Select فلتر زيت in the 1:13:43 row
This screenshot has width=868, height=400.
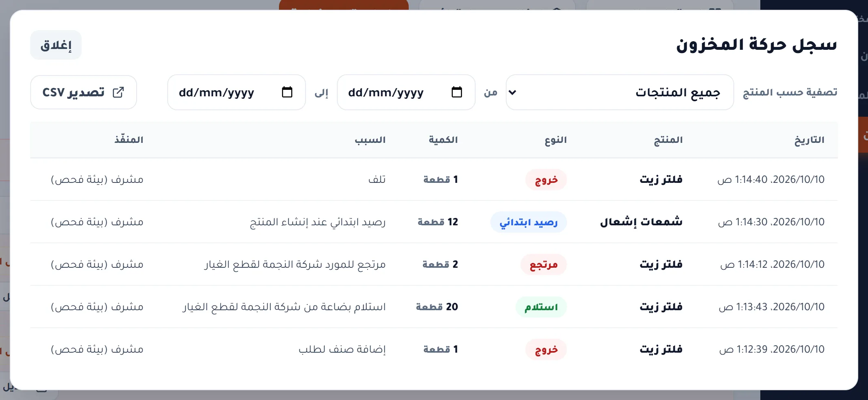click(x=661, y=307)
